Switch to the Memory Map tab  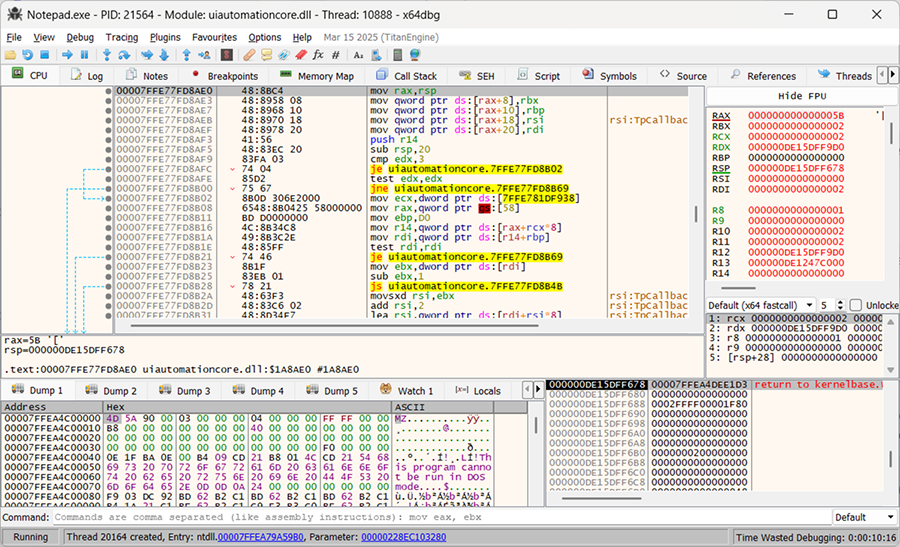click(x=317, y=76)
